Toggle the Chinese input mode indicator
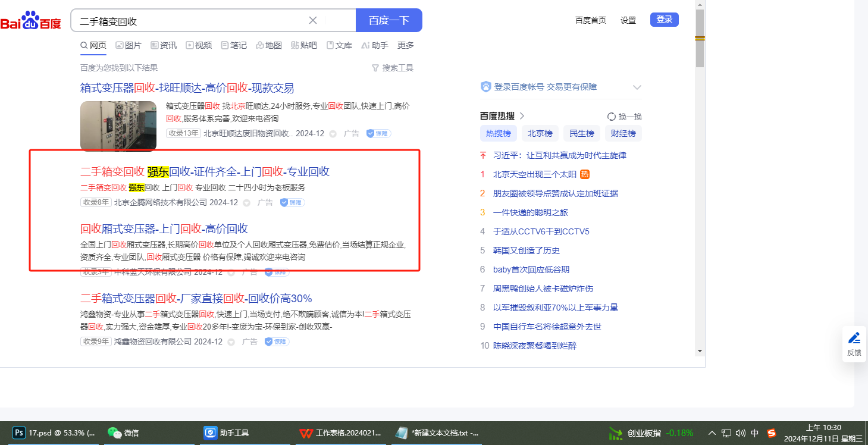868x445 pixels. 755,433
